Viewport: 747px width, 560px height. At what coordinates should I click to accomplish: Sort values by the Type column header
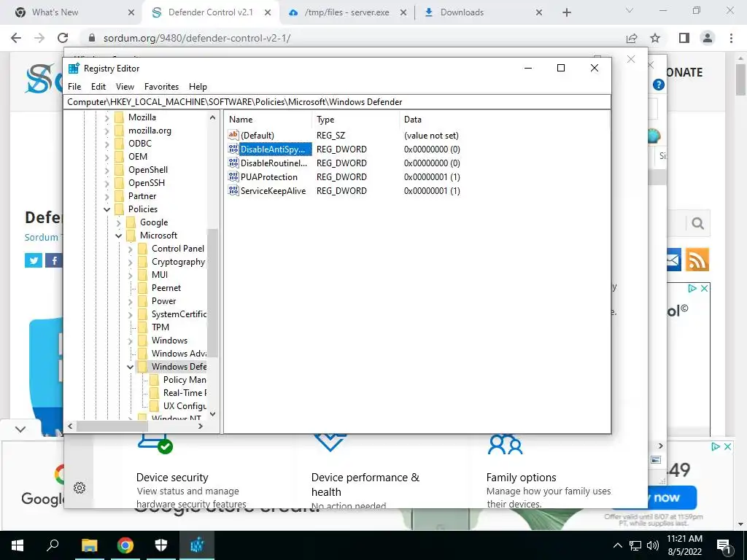[356, 120]
